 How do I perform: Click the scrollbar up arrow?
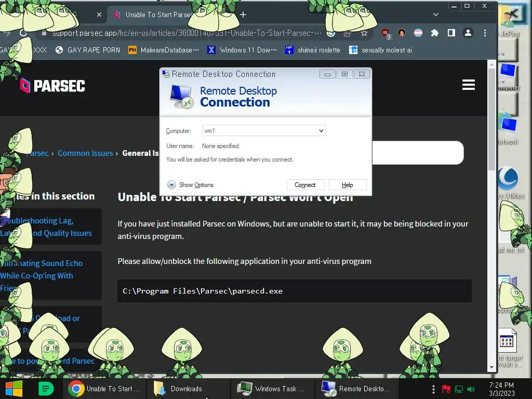click(x=491, y=64)
